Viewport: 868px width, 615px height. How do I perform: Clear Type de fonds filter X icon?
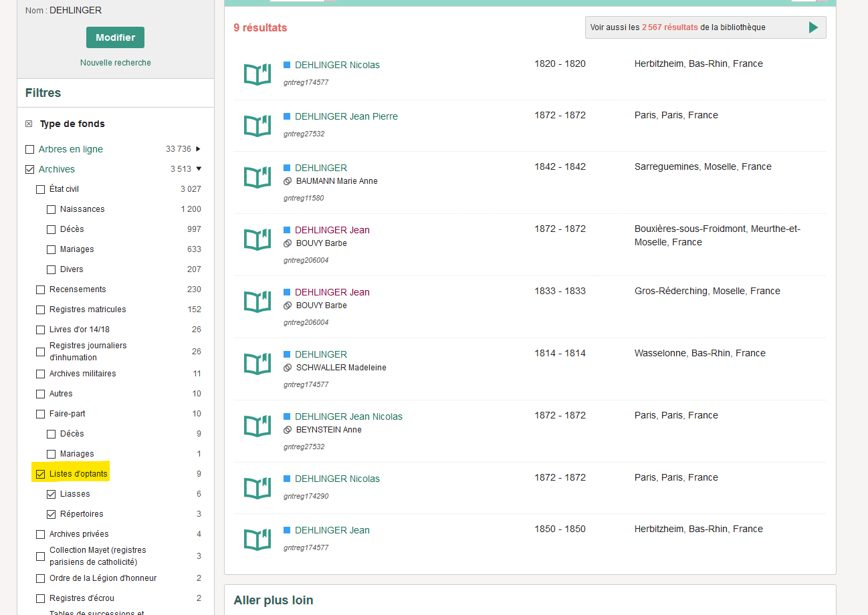pyautogui.click(x=29, y=124)
